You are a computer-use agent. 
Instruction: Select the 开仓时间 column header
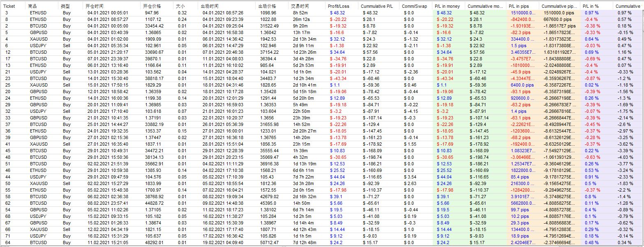[x=95, y=7]
